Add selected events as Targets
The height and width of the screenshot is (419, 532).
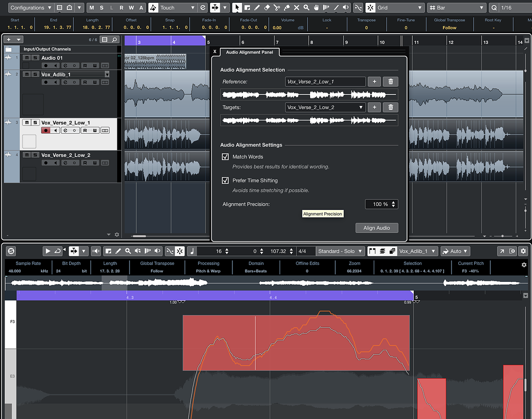374,107
